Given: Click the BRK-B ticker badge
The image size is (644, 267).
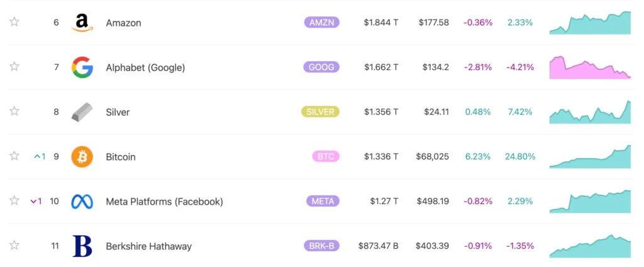Looking at the screenshot, I should [321, 246].
